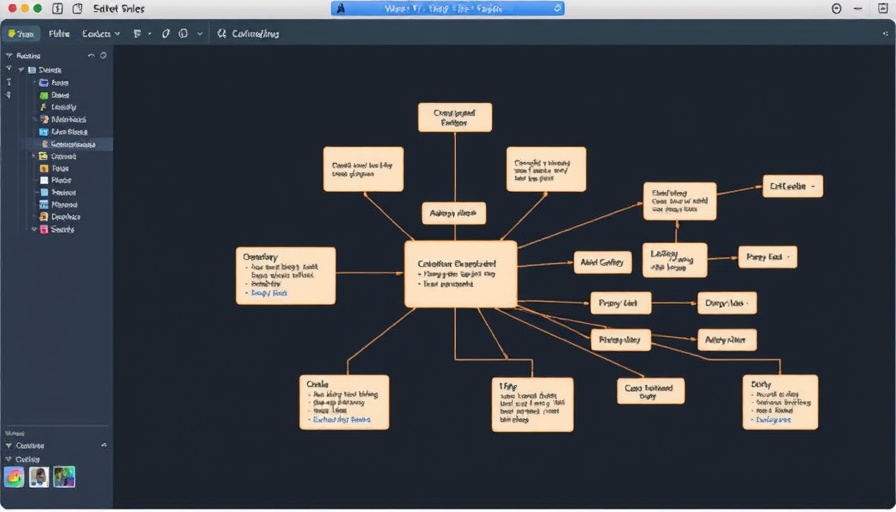This screenshot has height=512, width=896.
Task: Click the portrait photo thumbnail in the sidebar bottom
Action: [x=39, y=477]
